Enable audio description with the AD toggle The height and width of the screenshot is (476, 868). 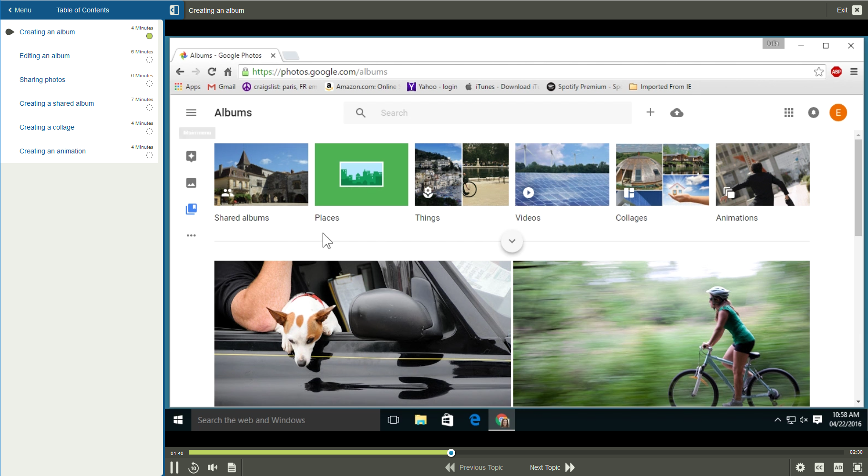(838, 467)
